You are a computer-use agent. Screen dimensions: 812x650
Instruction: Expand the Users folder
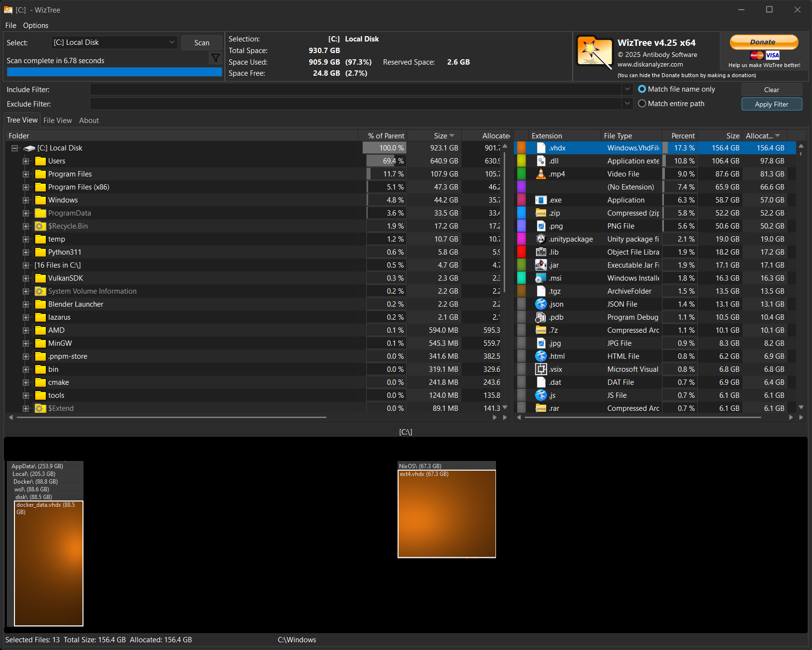point(26,161)
